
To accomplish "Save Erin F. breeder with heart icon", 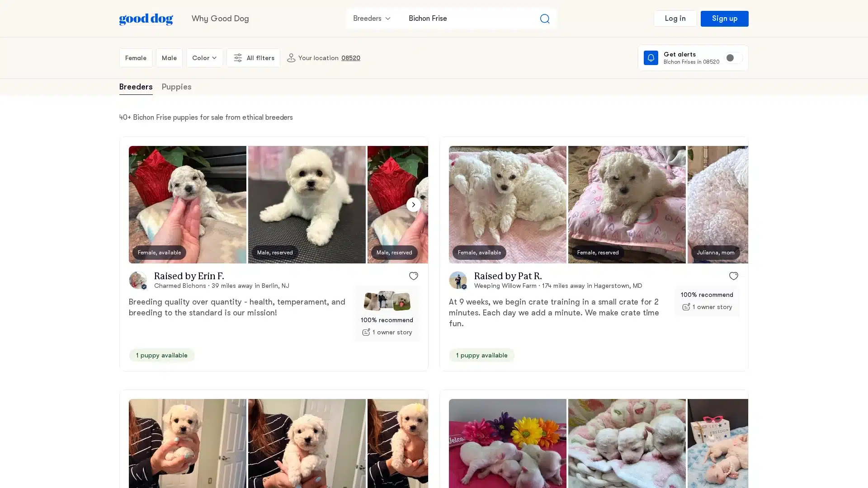I will point(413,276).
